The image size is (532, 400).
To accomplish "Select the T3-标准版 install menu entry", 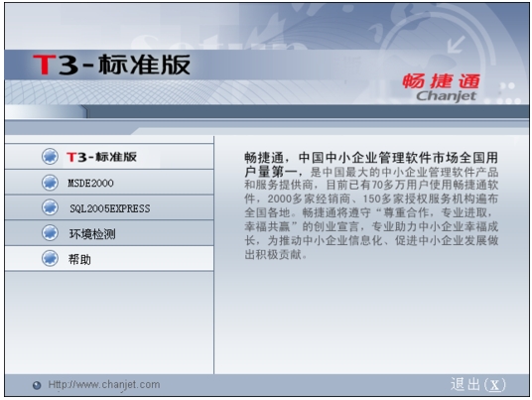I will tap(109, 157).
